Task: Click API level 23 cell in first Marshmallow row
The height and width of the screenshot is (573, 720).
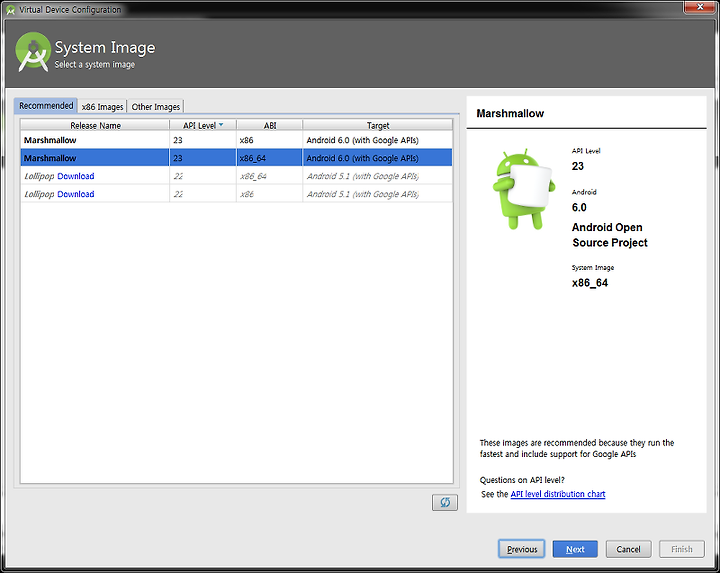Action: point(203,140)
